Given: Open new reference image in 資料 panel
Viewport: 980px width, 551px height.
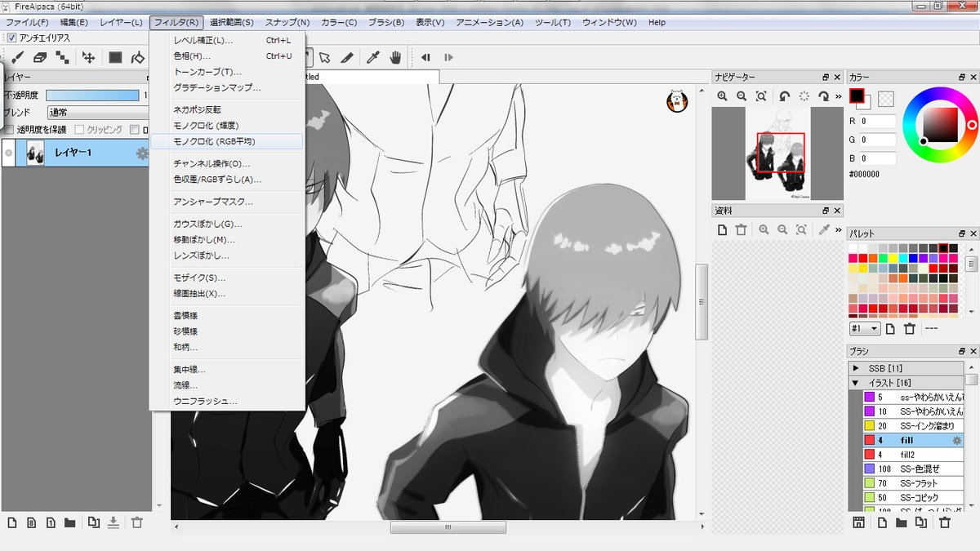Looking at the screenshot, I should 723,230.
